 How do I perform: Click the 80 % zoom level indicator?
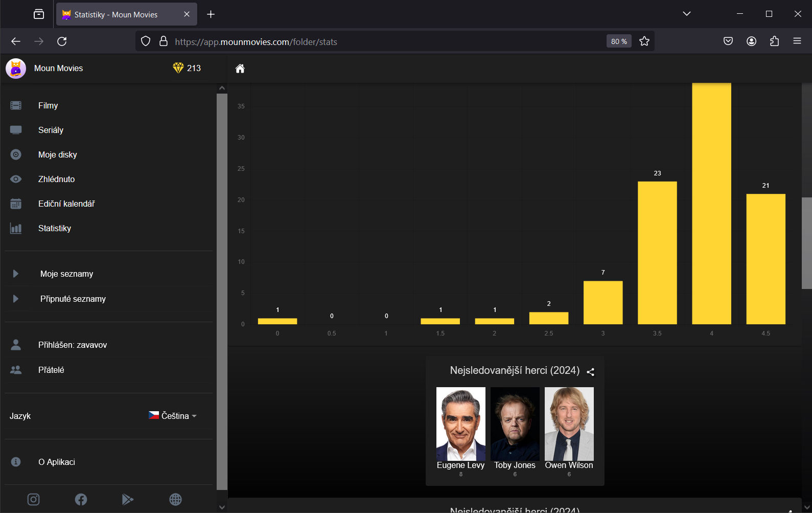point(618,41)
